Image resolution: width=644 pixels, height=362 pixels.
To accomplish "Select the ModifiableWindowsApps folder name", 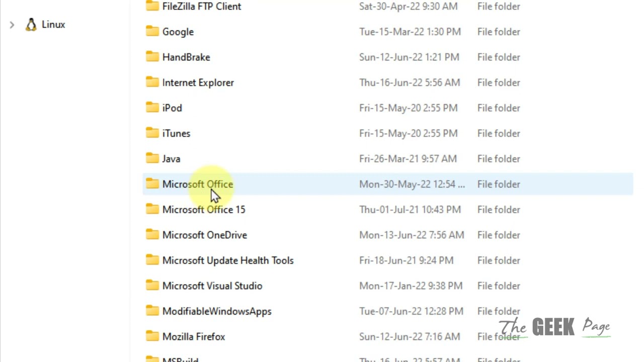I will tap(217, 311).
